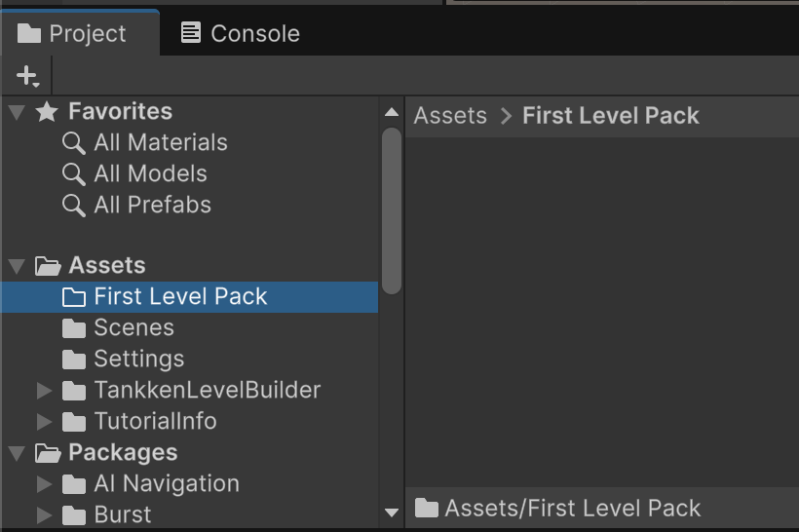
Task: Collapse the Favorites section arrow
Action: pyautogui.click(x=17, y=112)
